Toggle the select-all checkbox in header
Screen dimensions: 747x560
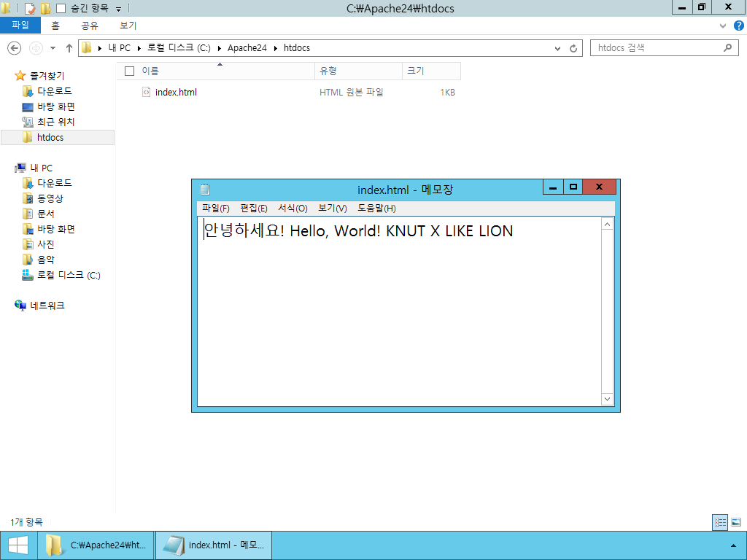coord(129,71)
